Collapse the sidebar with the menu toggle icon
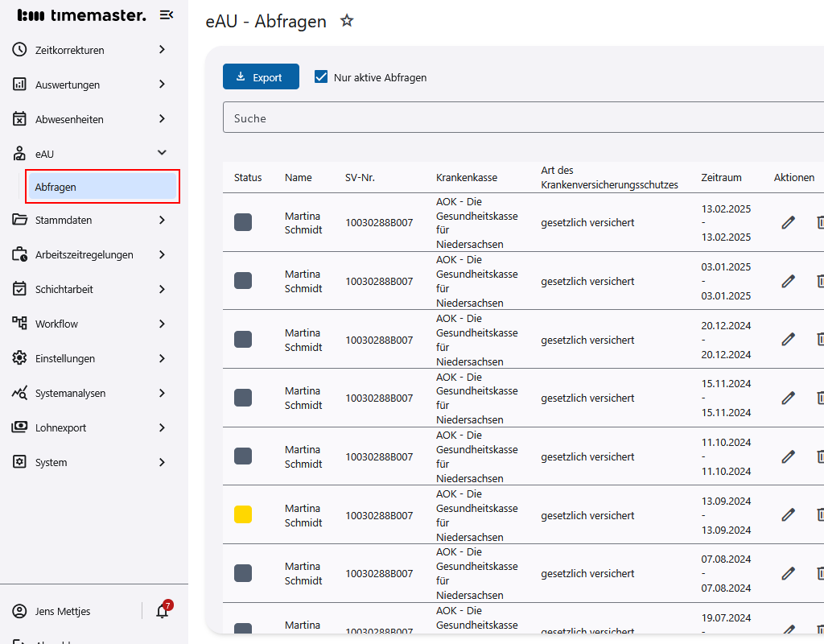This screenshot has width=824, height=644. point(167,14)
